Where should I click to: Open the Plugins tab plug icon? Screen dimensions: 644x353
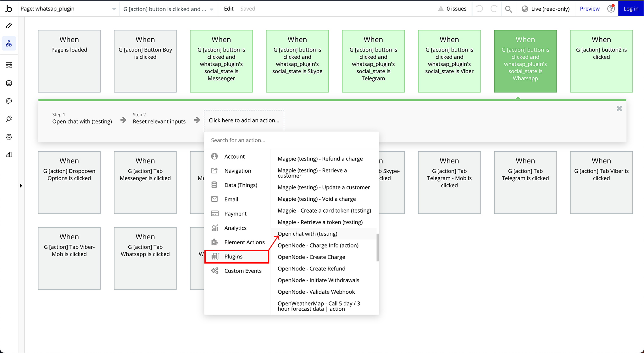(x=9, y=119)
